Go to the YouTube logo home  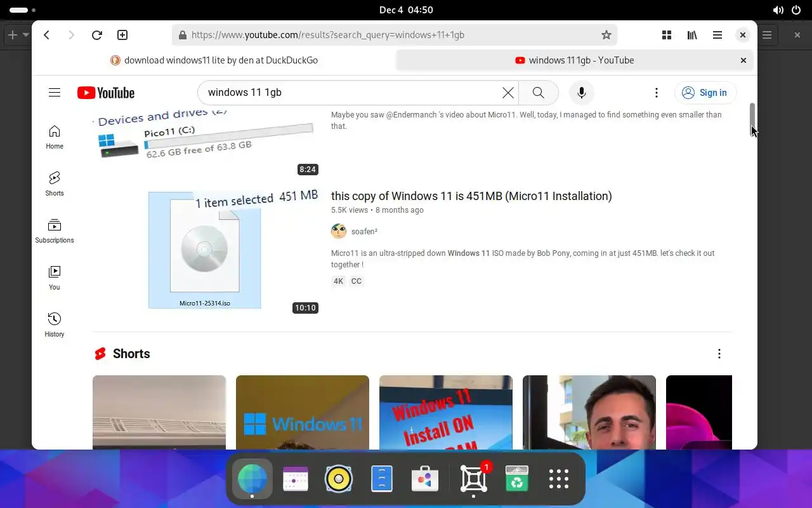click(x=106, y=93)
